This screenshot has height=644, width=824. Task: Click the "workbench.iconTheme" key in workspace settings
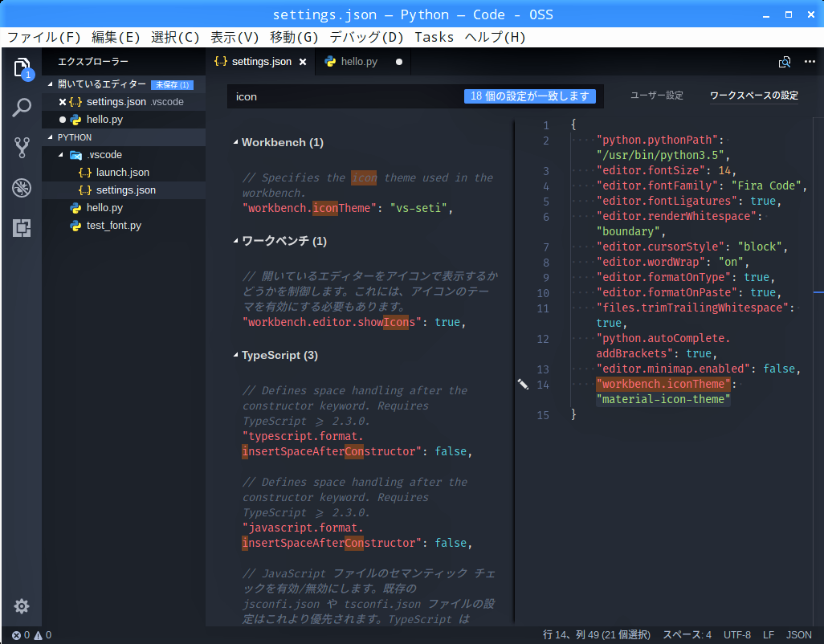pos(663,385)
